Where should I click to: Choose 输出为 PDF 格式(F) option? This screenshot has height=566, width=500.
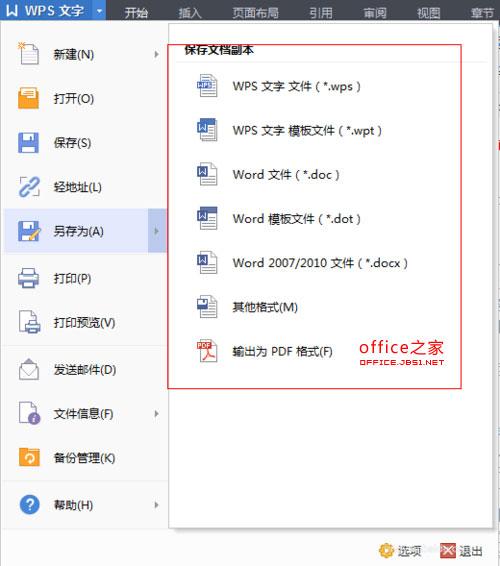(x=282, y=351)
